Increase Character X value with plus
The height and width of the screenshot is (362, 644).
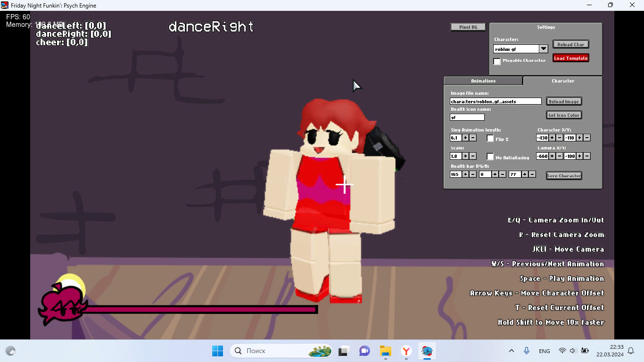[552, 138]
